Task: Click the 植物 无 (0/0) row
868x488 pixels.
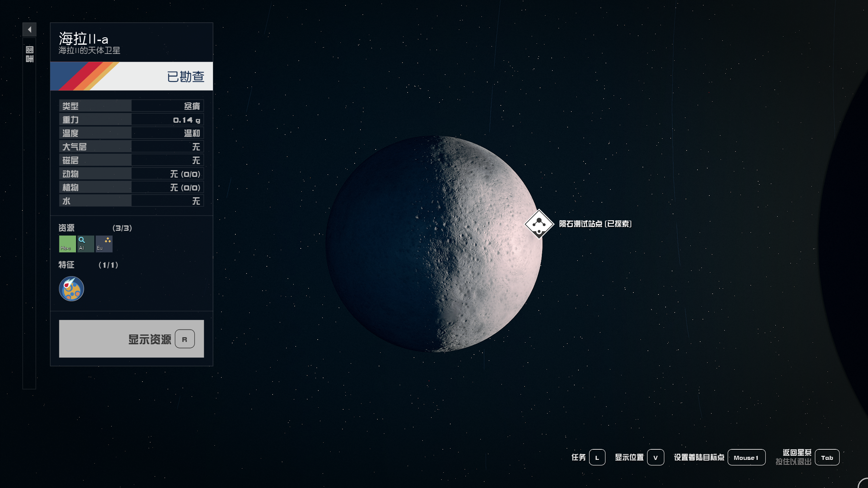Action: (x=132, y=187)
